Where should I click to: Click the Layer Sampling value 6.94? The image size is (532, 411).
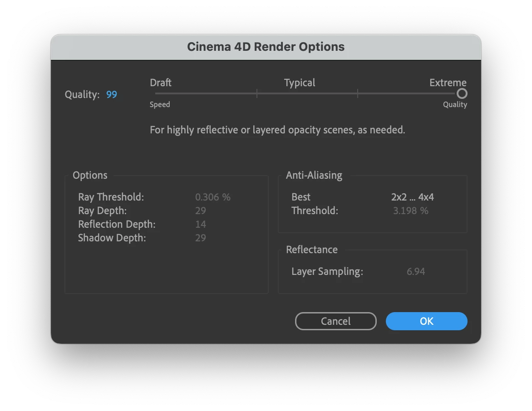416,272
